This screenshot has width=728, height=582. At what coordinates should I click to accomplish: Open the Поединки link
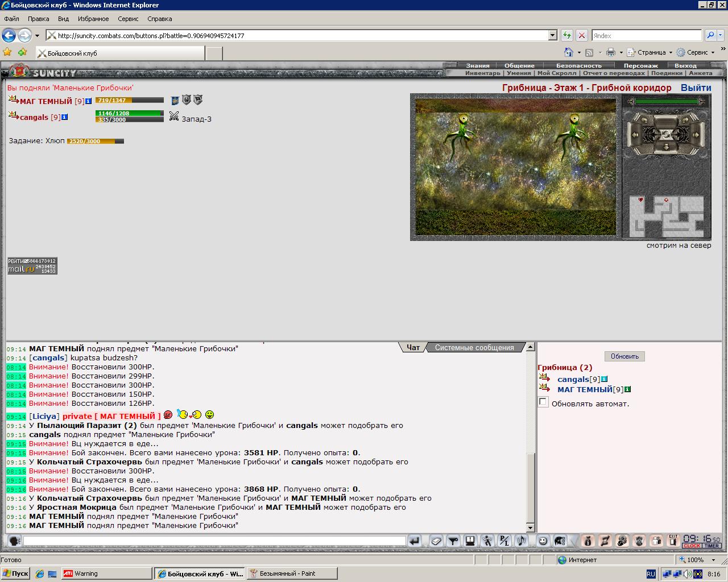667,73
